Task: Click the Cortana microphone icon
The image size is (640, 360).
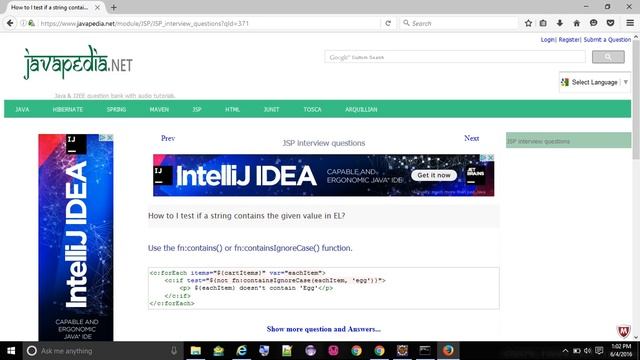Action: point(173,351)
